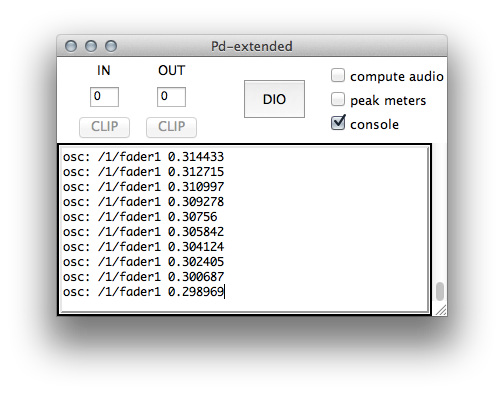Click console line with value 0.314433
The height and width of the screenshot is (395, 504).
click(143, 157)
